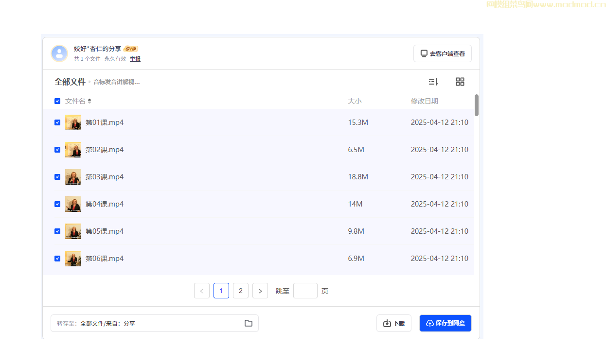Click the sharer's profile avatar
Viewport: 606px width, 364px height.
coord(59,53)
